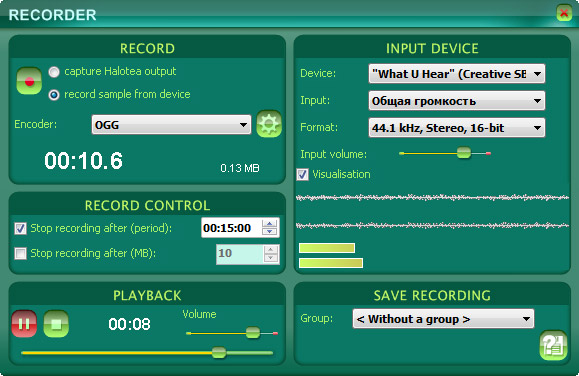Expand the Device dropdown list

click(457, 74)
